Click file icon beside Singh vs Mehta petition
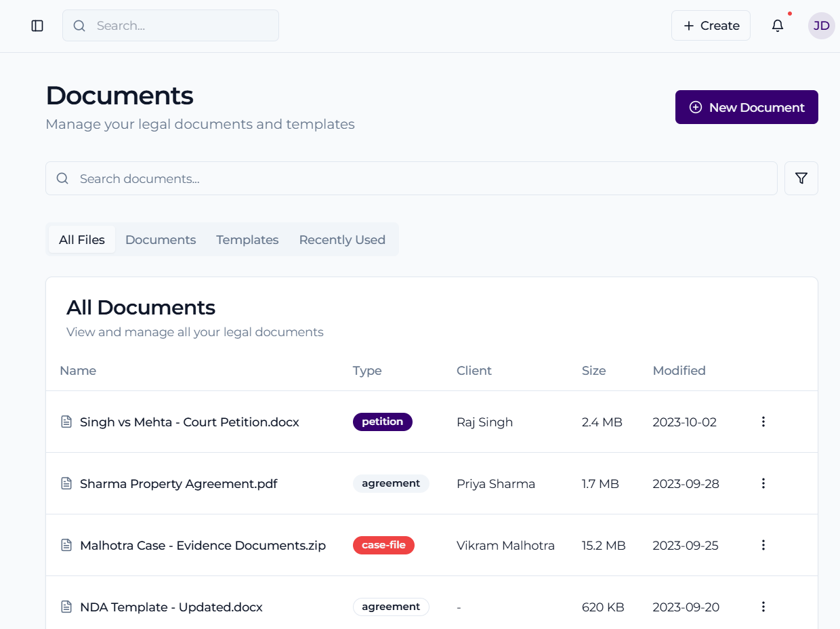 66,422
